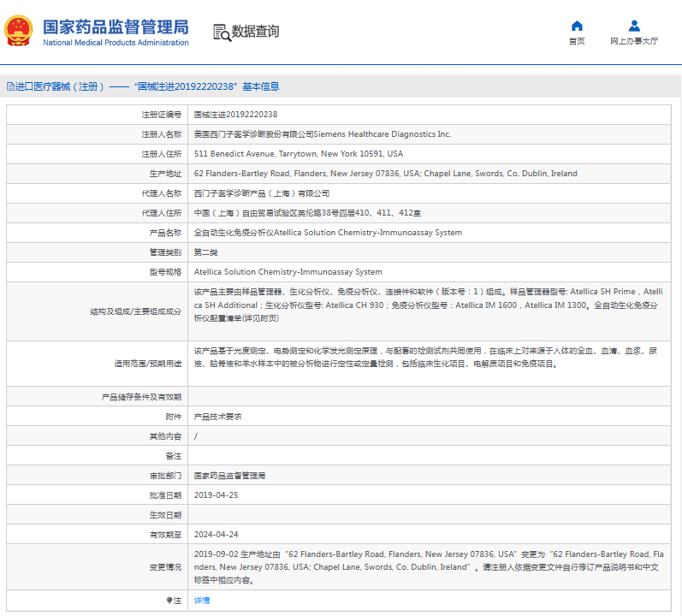Select product name 全自动生化免疫分析仪Atellica Solution
682x616 pixels.
pyautogui.click(x=328, y=233)
